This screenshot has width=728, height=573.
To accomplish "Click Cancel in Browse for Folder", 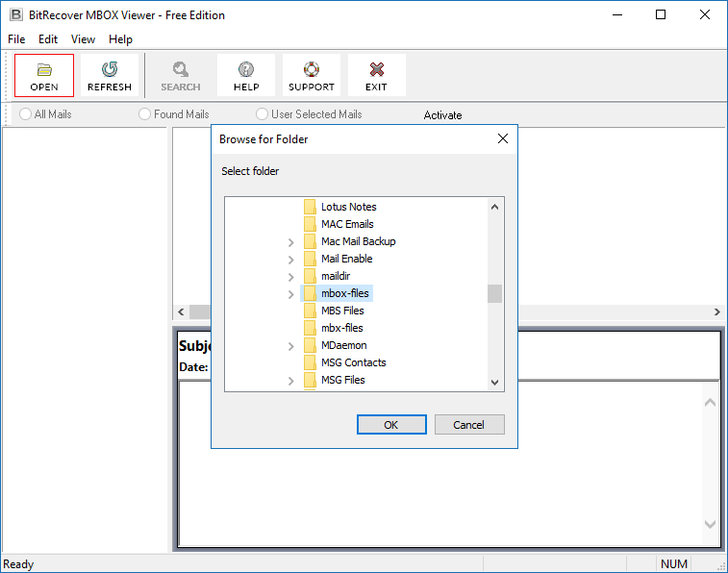I will click(x=469, y=425).
